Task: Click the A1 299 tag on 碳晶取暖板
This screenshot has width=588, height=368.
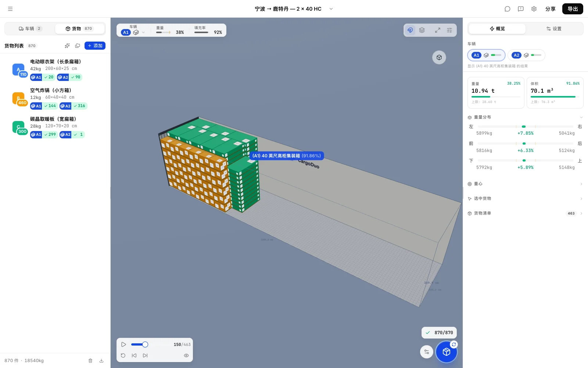Action: coord(44,135)
